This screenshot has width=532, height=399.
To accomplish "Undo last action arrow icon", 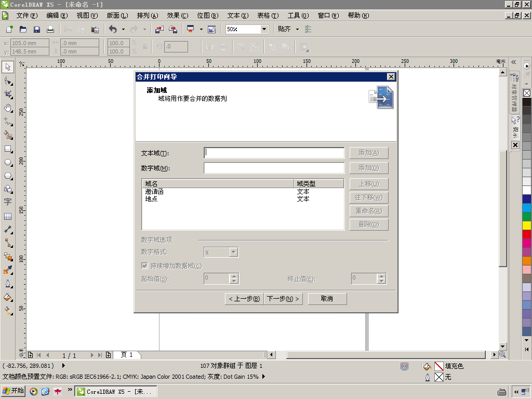I will [x=113, y=30].
